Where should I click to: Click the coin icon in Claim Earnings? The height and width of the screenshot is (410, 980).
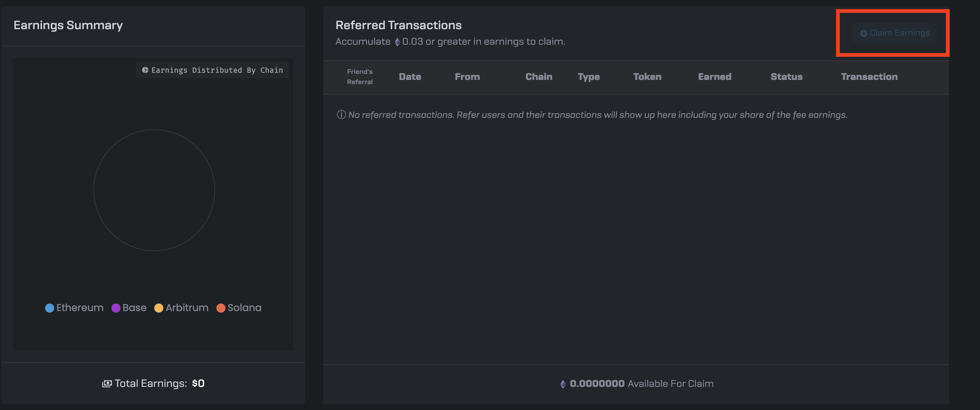click(864, 33)
